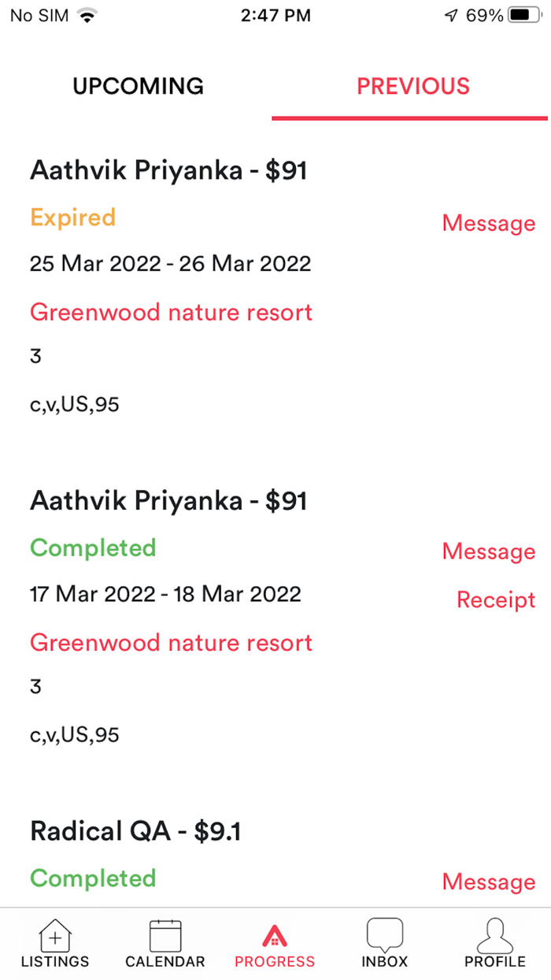Message the Radical QA booking
This screenshot has height=980, width=551.
[x=488, y=882]
